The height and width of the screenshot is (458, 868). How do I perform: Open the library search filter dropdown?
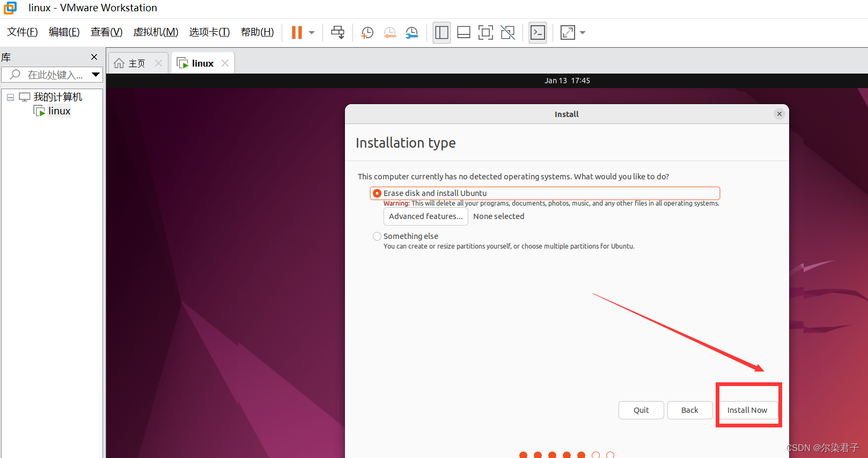point(96,75)
